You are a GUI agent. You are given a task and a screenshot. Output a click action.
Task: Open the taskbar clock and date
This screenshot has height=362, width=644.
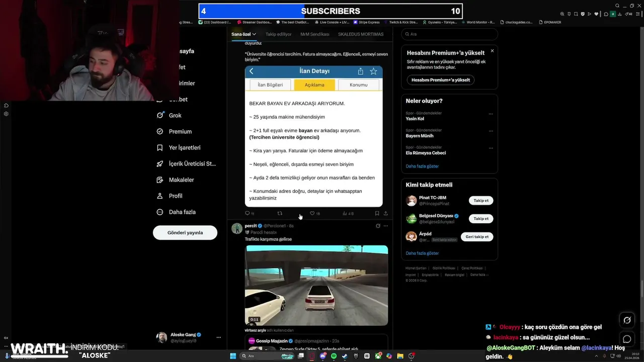[x=631, y=356]
